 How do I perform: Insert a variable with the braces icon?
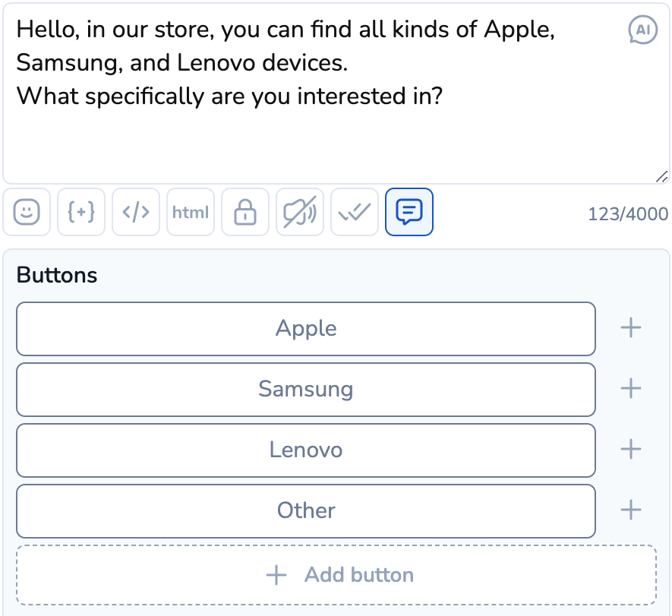81,212
